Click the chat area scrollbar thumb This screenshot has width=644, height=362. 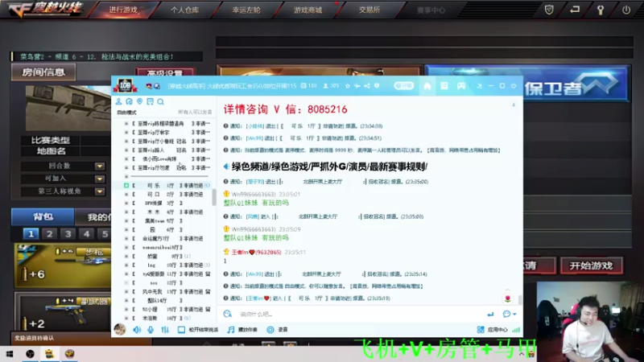click(520, 300)
